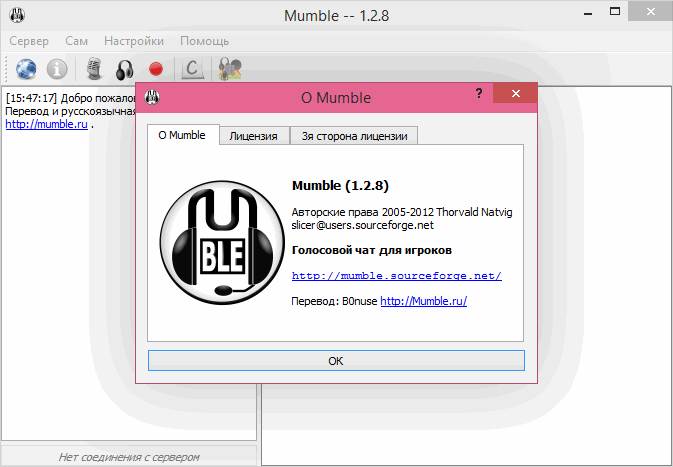Click Mumble icon in About dialog title bar

(152, 97)
